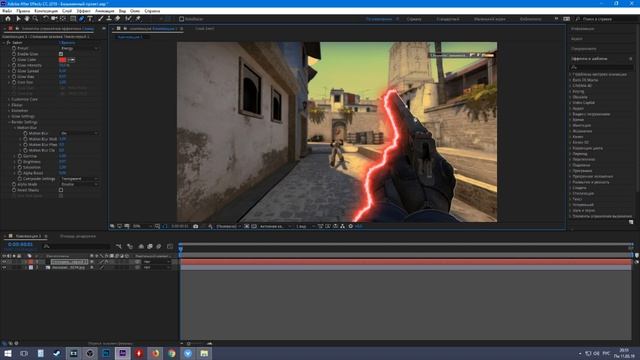Open the Анимация menu
Viewport: 640px width, 360px height.
pos(104,11)
